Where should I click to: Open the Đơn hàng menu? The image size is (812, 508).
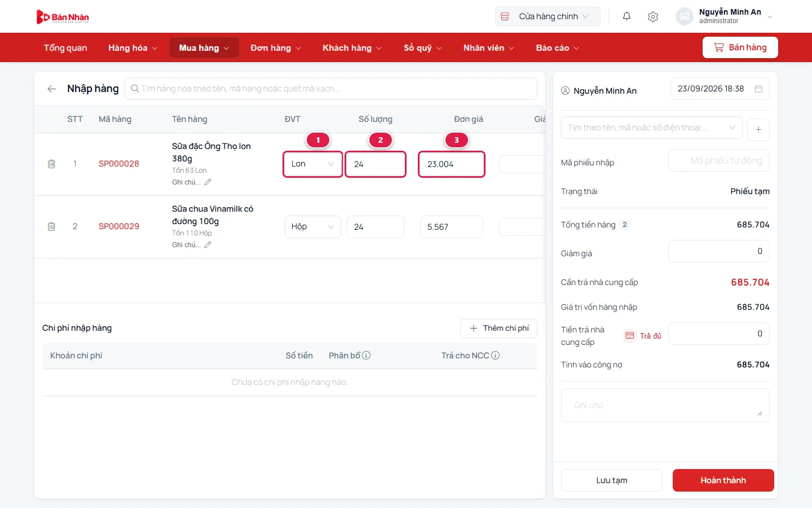(276, 48)
